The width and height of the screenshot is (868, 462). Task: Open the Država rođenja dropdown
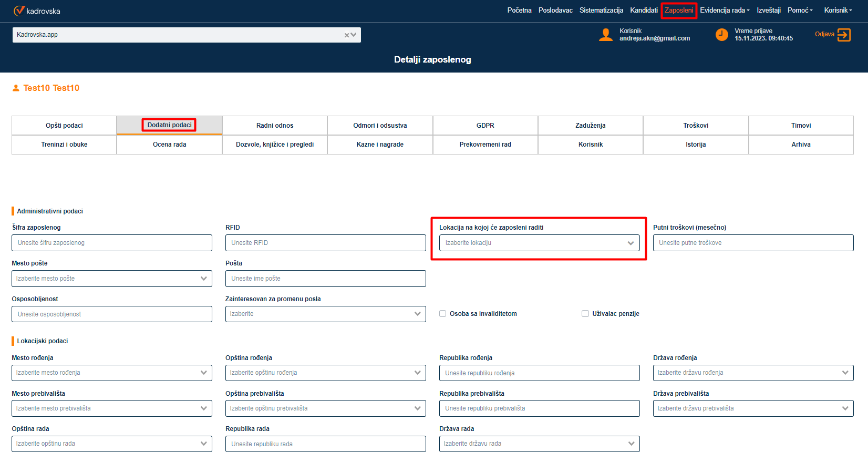(753, 373)
